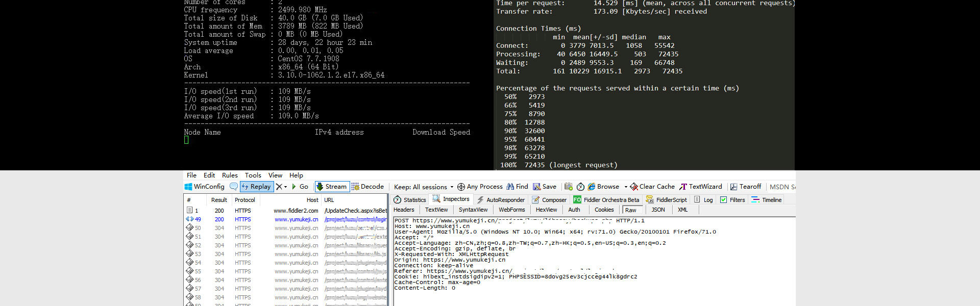Select session 50 in the list
The width and height of the screenshot is (980, 306).
tap(286, 228)
